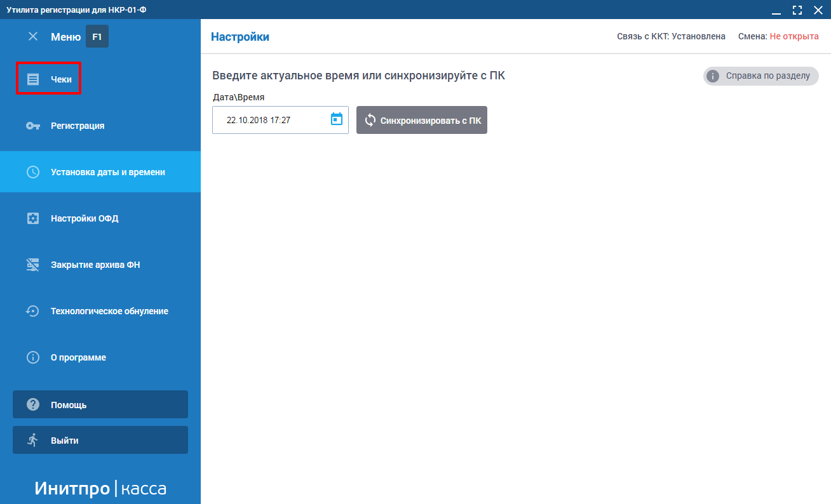Click the receipt icon next to Чеки

[33, 79]
